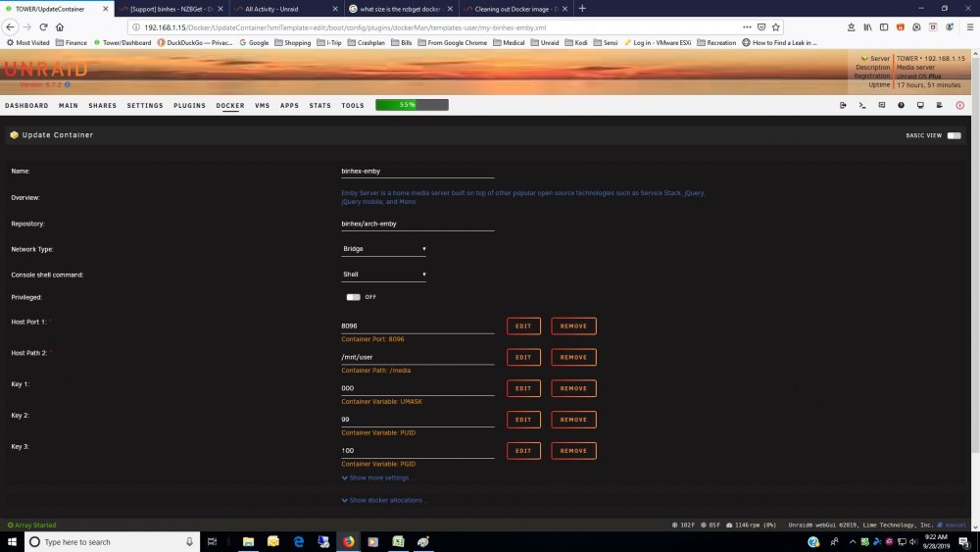Screen dimensions: 980x552
Task: Open the VMs menu
Action: click(263, 106)
